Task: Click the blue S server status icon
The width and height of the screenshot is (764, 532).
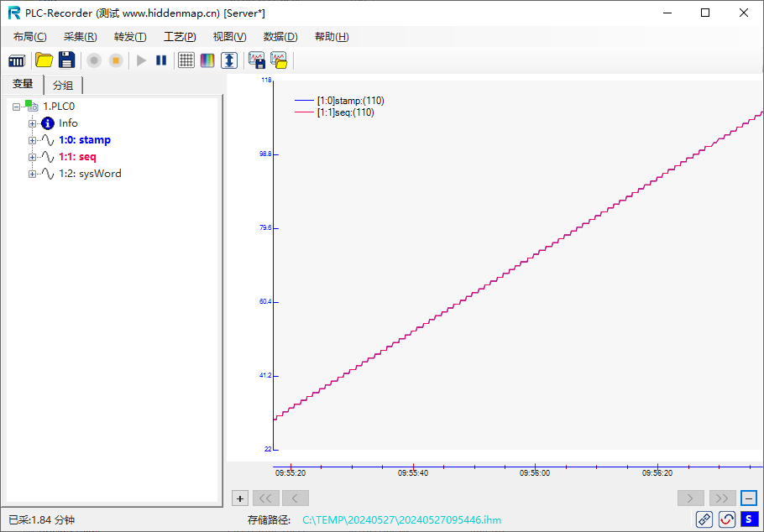Action: (x=749, y=519)
